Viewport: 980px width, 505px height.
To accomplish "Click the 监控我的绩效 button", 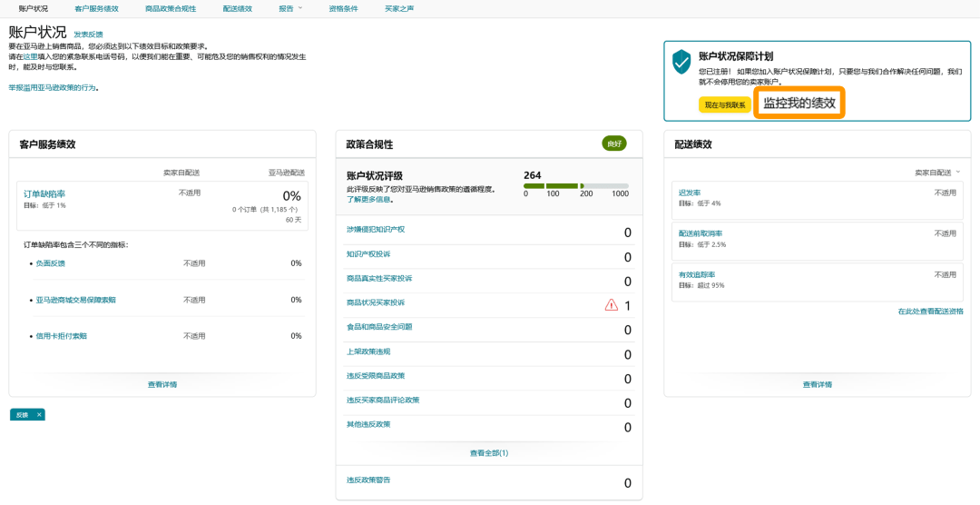I will click(799, 104).
